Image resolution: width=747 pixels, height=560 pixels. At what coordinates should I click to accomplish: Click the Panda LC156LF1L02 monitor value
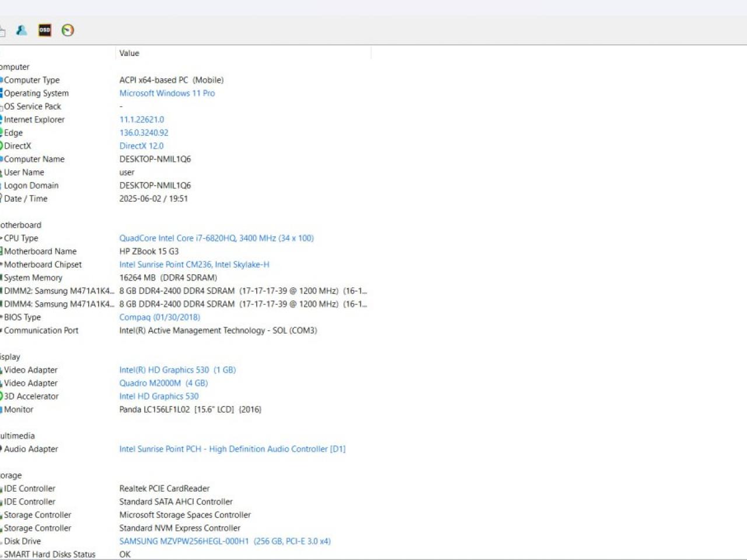coord(190,409)
